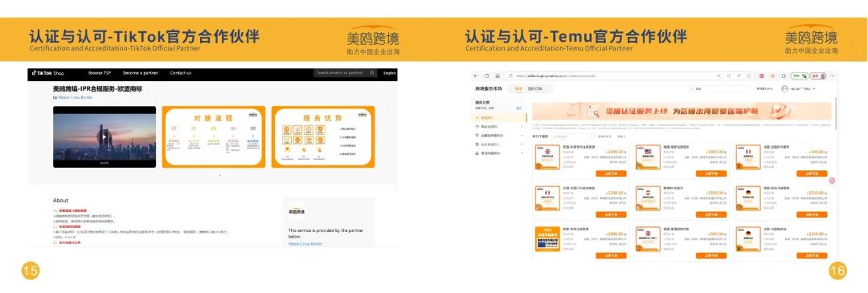Open the 对接流程 slide thumbnail
The width and height of the screenshot is (868, 293).
pyautogui.click(x=213, y=136)
